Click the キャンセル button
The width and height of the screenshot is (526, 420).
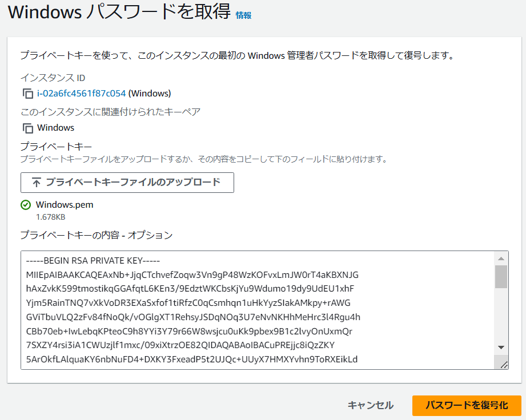pos(370,405)
